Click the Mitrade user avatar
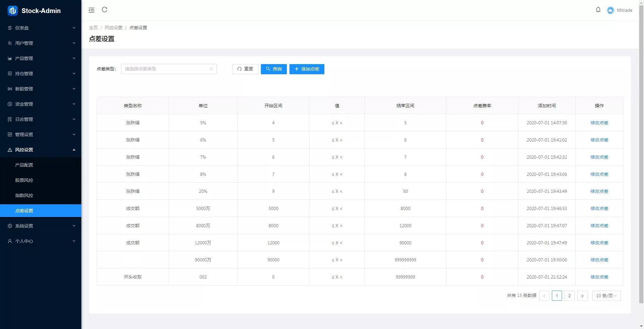The image size is (644, 329). pyautogui.click(x=610, y=10)
